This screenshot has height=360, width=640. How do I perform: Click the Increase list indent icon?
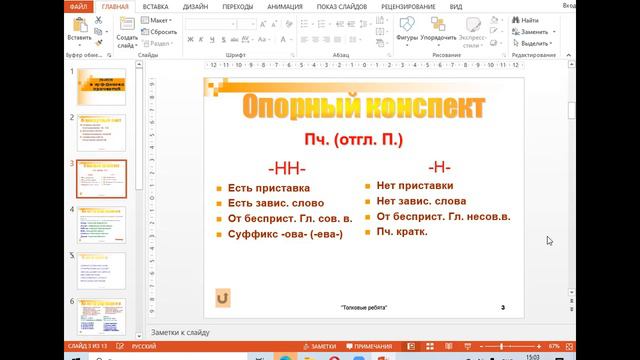(351, 24)
